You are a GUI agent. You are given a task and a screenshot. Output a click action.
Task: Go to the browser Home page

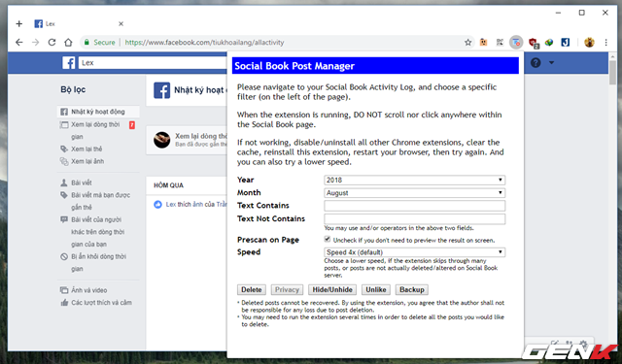pyautogui.click(x=69, y=43)
